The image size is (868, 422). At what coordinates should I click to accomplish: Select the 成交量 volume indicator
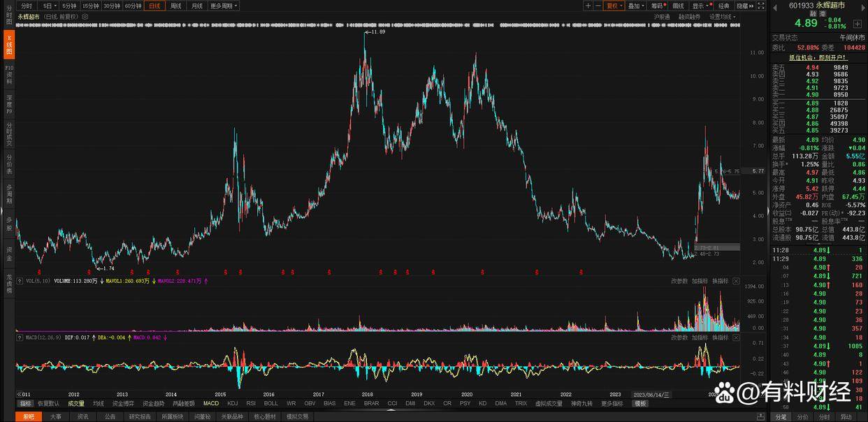click(75, 404)
